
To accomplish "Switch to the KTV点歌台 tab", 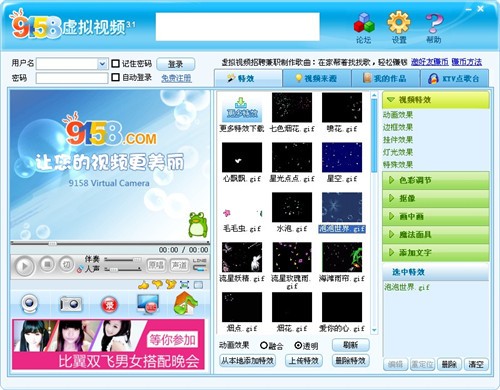I will tap(455, 78).
